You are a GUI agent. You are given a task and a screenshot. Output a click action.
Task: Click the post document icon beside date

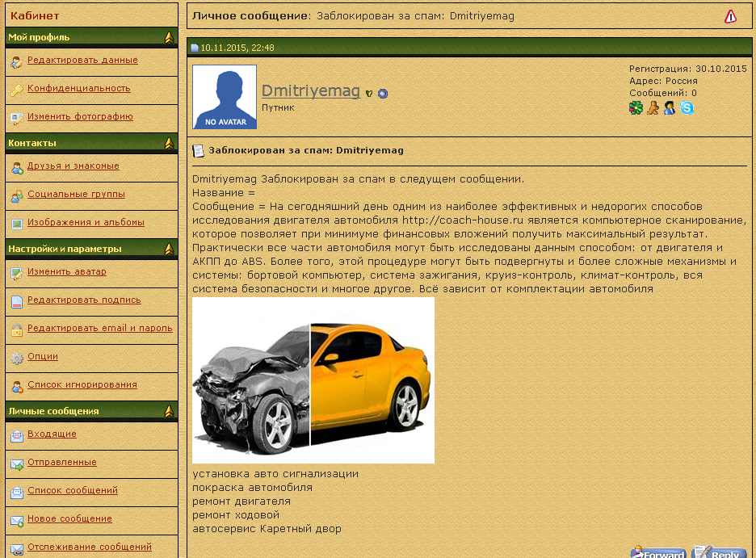pos(195,48)
